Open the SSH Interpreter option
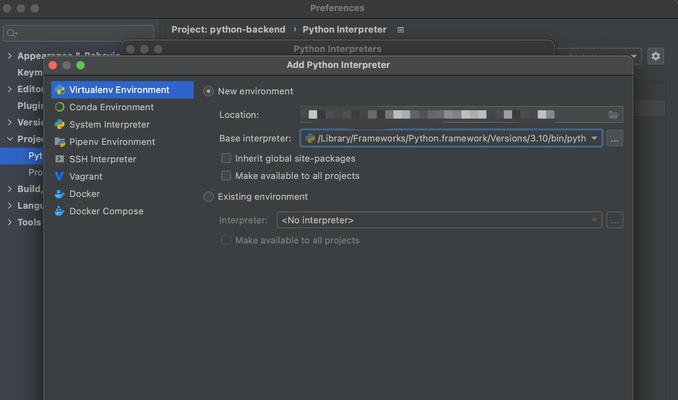This screenshot has height=400, width=678. click(102, 159)
